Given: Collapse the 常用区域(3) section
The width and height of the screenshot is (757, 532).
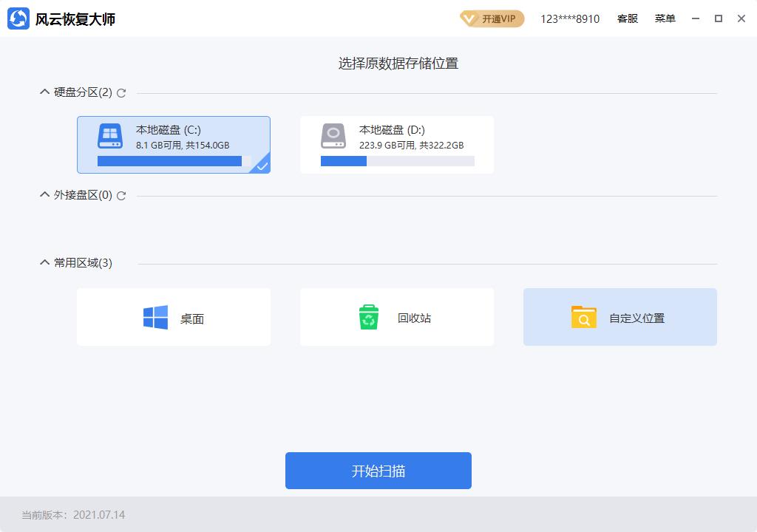Looking at the screenshot, I should [43, 262].
